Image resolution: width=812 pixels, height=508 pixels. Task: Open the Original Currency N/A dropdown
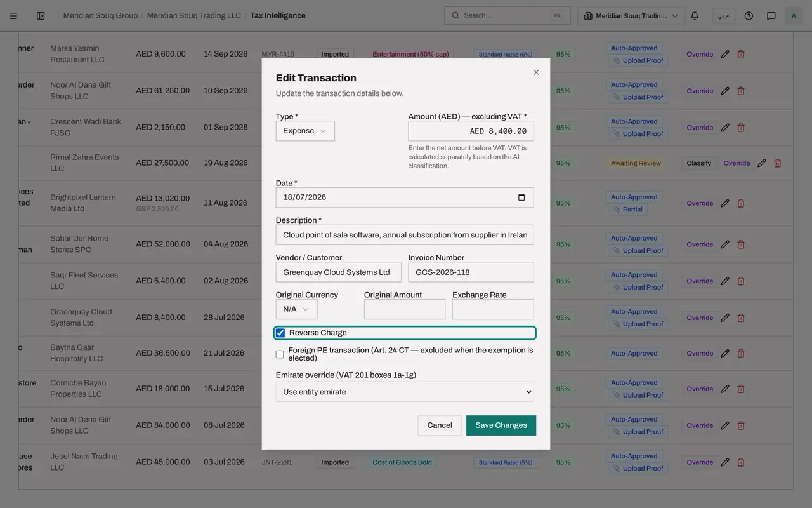pos(296,309)
